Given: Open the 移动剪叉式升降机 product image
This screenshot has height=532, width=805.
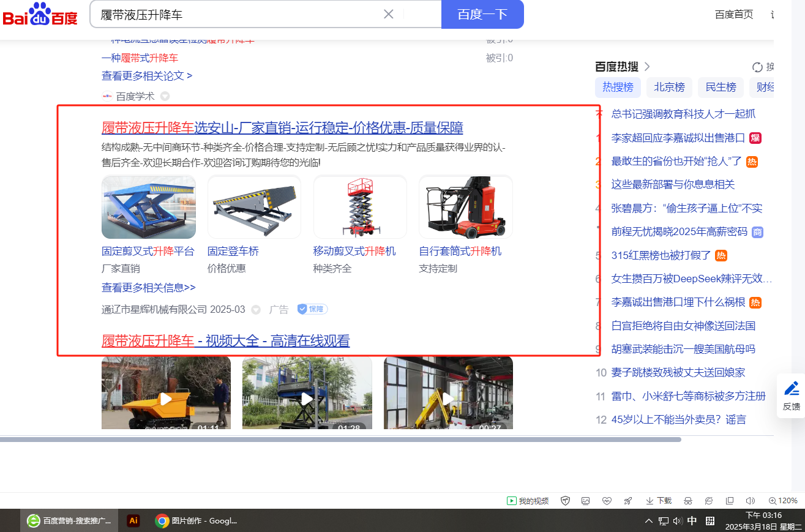Looking at the screenshot, I should 360,207.
